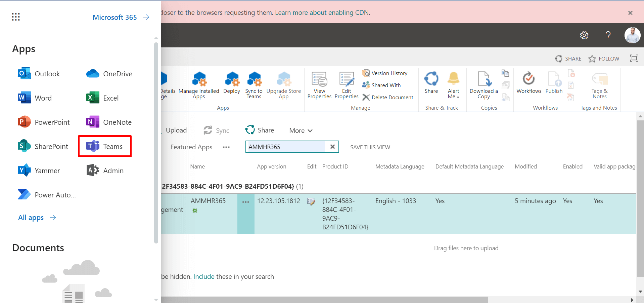Click Upgrade Store App in ribbon
Screen dimensions: 644x303
point(284,85)
